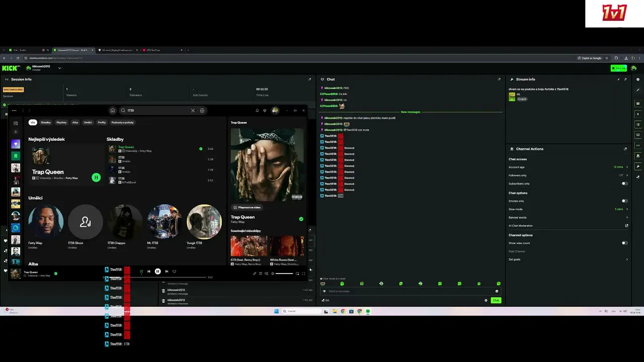The image size is (644, 362).
Task: Select the Alba filter chip
Action: [75, 122]
